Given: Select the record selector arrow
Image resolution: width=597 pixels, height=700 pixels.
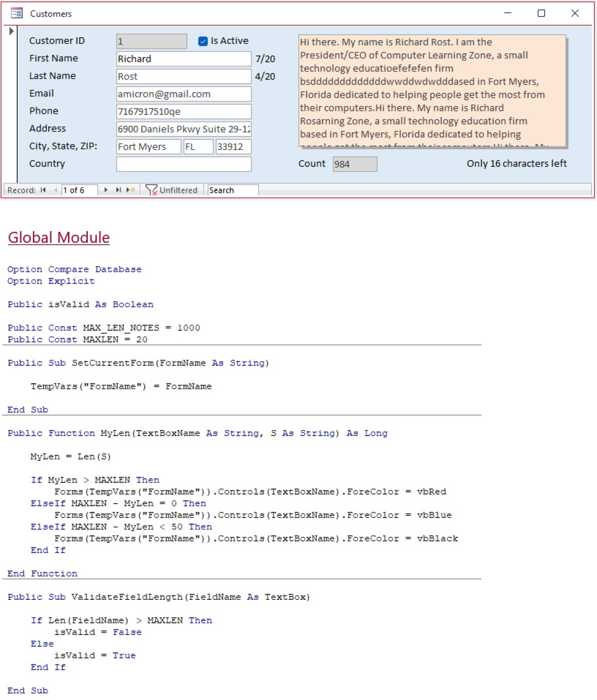Looking at the screenshot, I should point(11,31).
